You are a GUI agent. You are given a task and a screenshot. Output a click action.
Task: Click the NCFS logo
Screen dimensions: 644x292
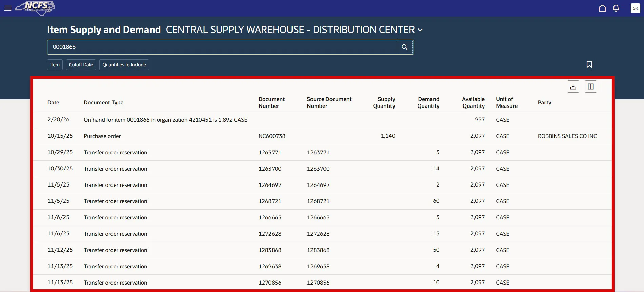tap(35, 8)
